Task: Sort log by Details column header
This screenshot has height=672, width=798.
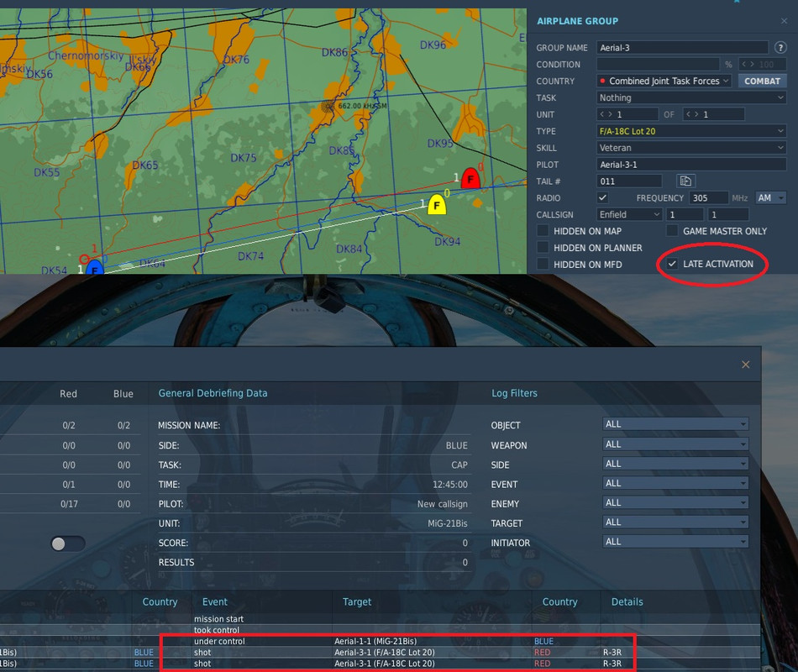Action: (x=627, y=601)
